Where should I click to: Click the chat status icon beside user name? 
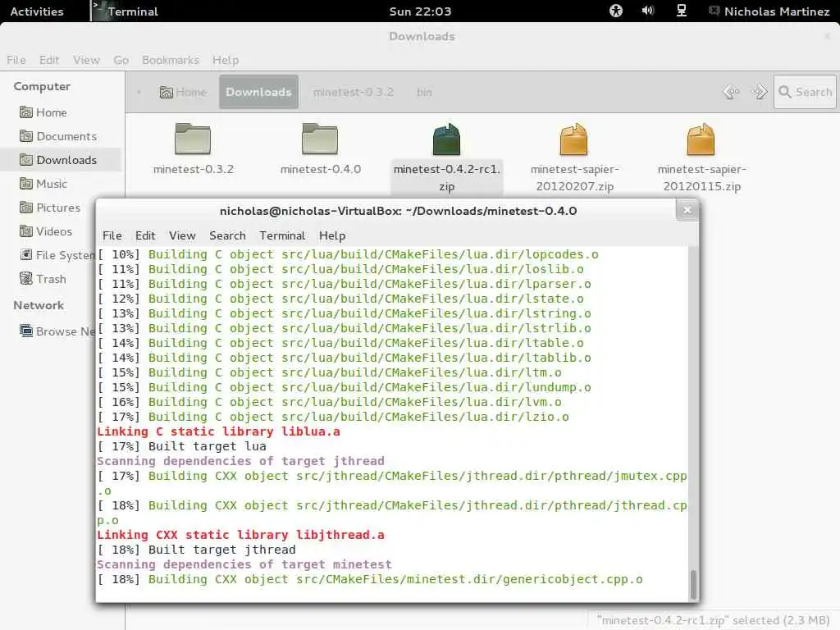(x=714, y=11)
